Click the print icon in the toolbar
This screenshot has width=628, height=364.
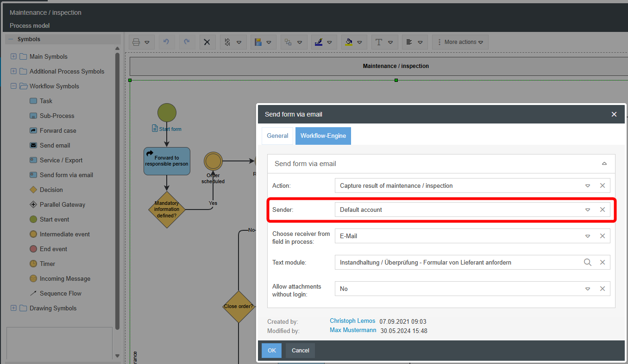tap(136, 42)
